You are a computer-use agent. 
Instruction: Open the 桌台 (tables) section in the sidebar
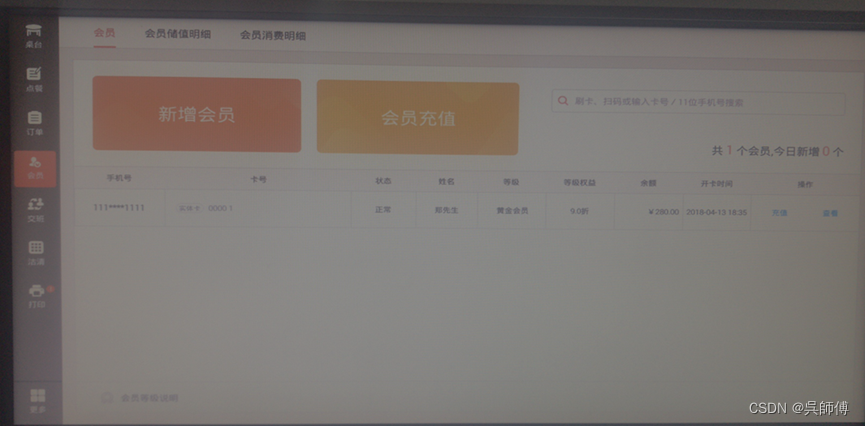coord(34,36)
